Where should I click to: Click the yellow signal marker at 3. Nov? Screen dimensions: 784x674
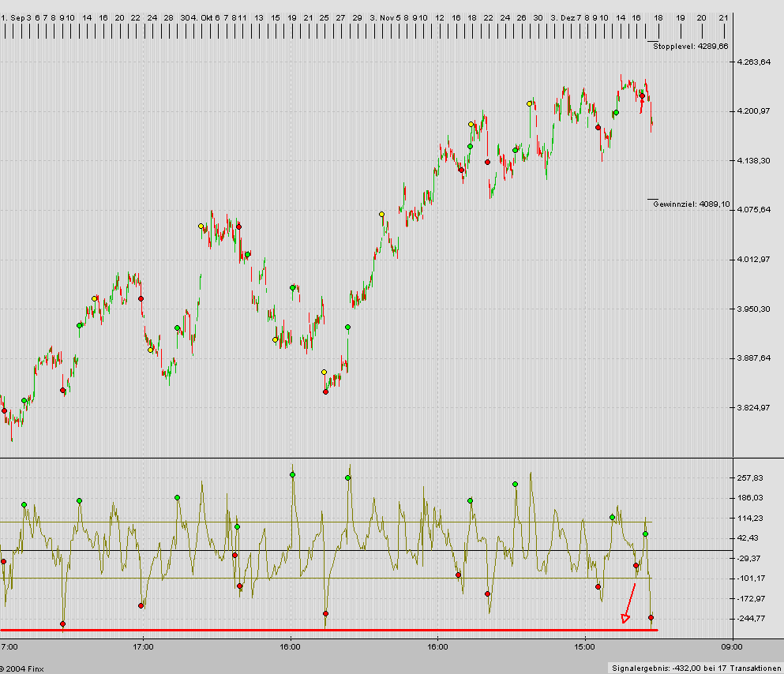tap(381, 215)
